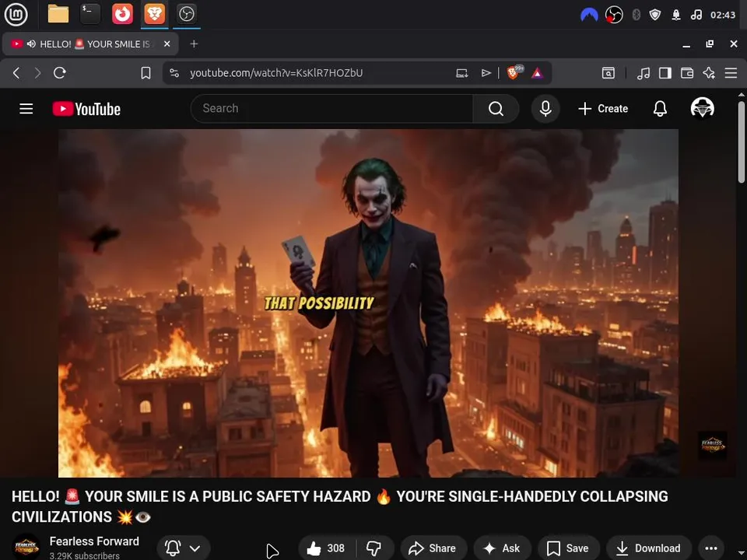Open the YouTube guide menu
747x560 pixels.
click(x=26, y=109)
